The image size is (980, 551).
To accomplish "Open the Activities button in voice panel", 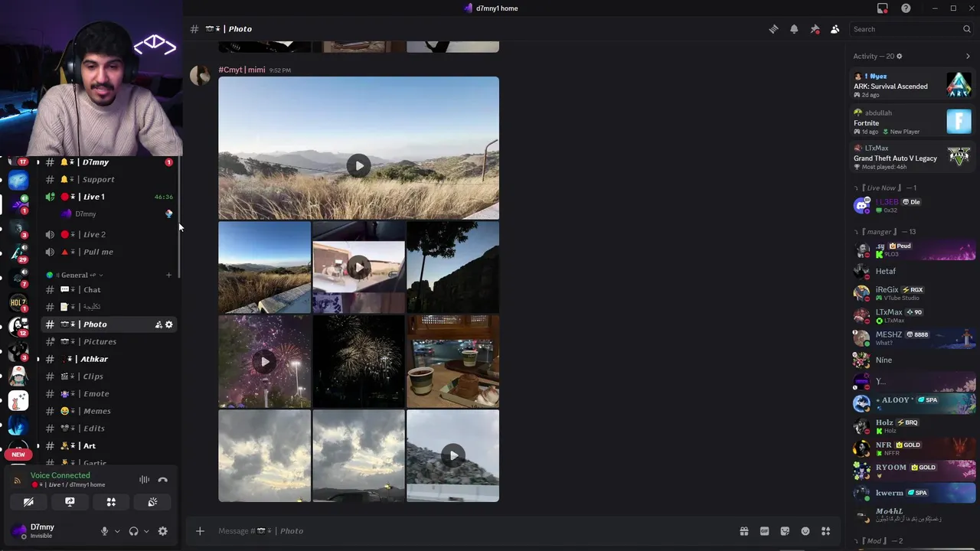I will point(111,502).
